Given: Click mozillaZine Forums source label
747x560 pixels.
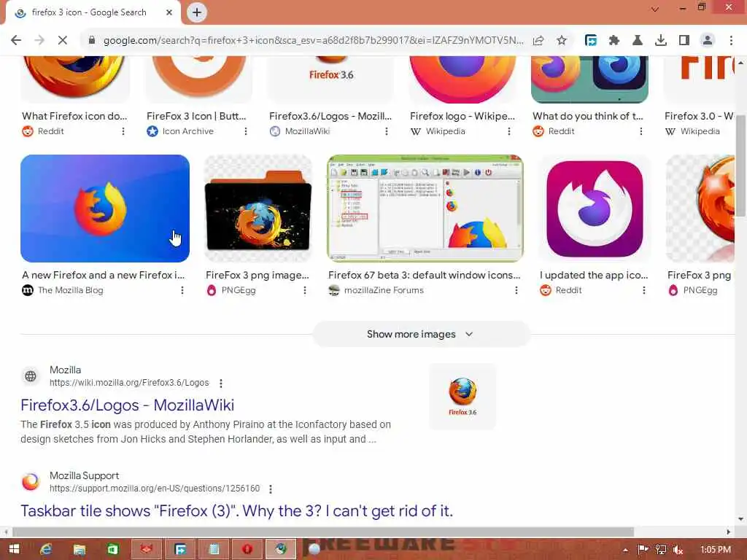Looking at the screenshot, I should (x=384, y=290).
